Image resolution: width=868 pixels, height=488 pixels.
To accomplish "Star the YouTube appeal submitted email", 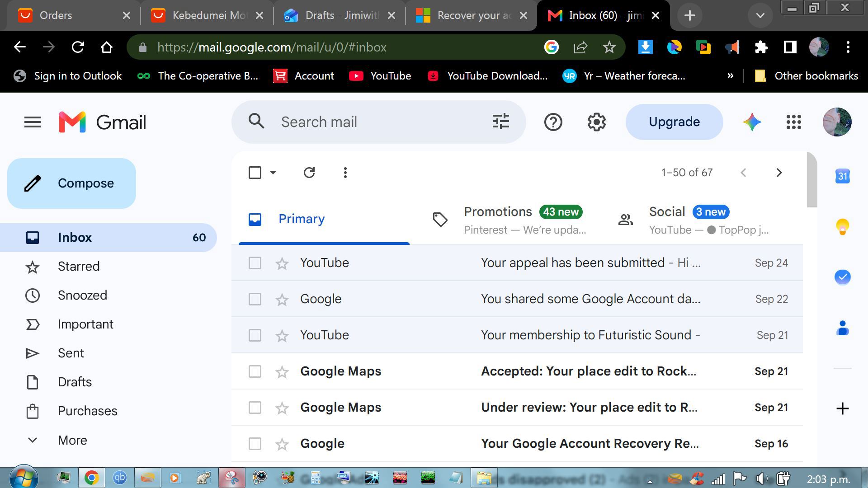I will pyautogui.click(x=282, y=263).
